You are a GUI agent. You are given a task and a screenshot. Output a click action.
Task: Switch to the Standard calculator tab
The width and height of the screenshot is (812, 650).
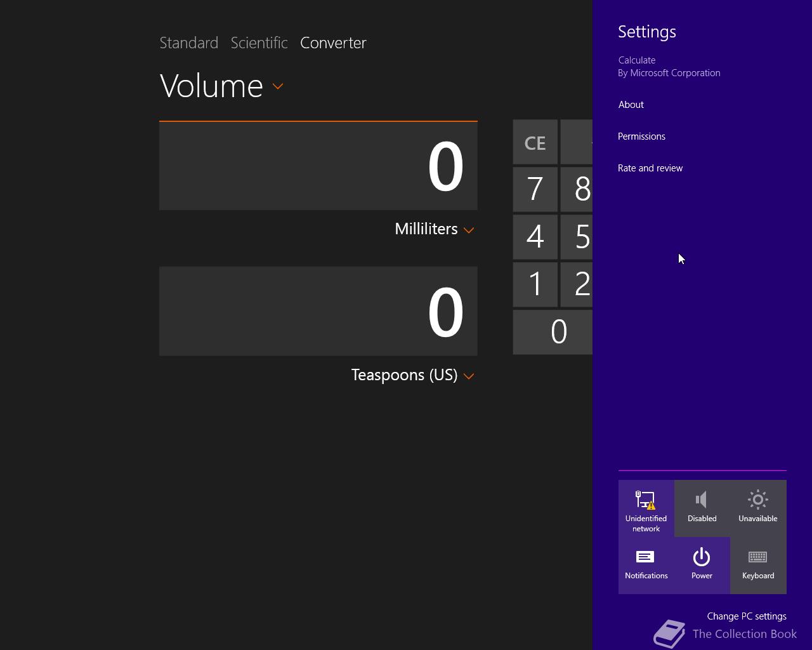click(x=188, y=43)
